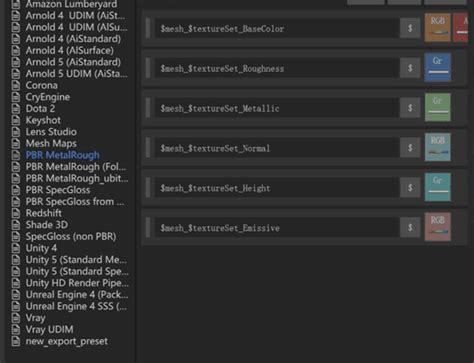
Task: Open the $ token menu for BaseColor
Action: click(410, 28)
